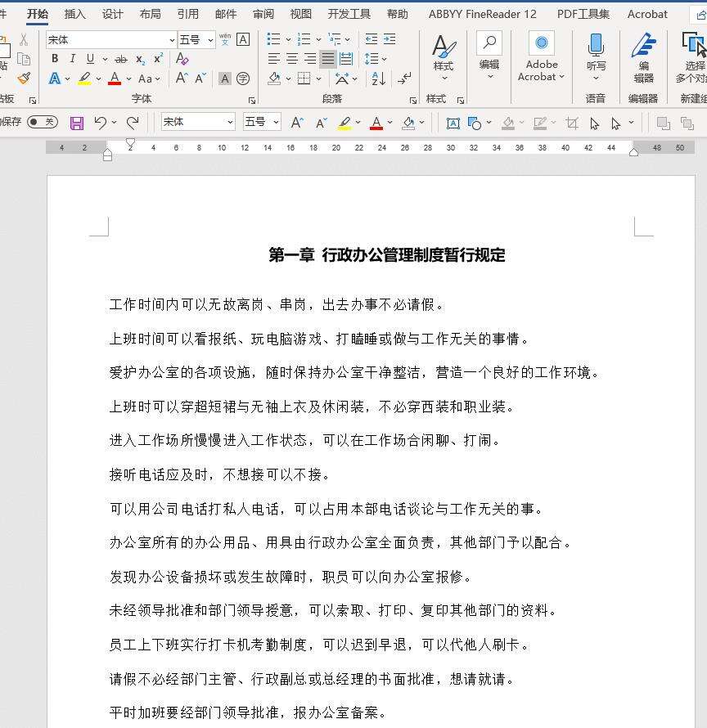Insert enclosed character (字) icon

click(x=243, y=79)
